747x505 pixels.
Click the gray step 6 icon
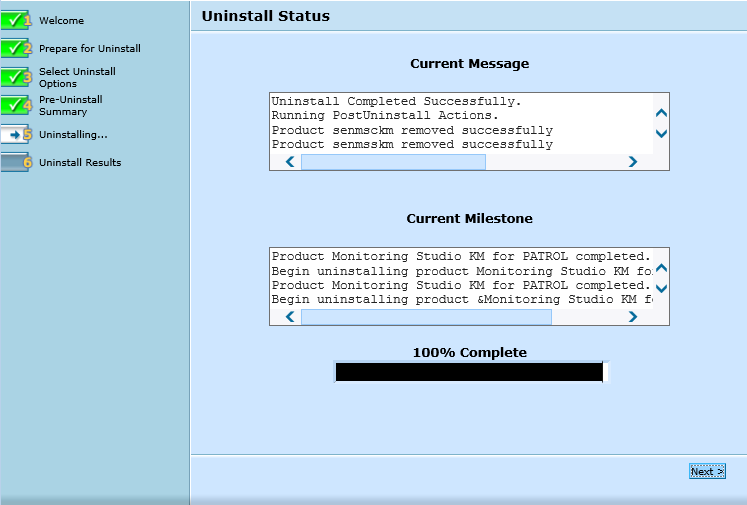[15, 162]
